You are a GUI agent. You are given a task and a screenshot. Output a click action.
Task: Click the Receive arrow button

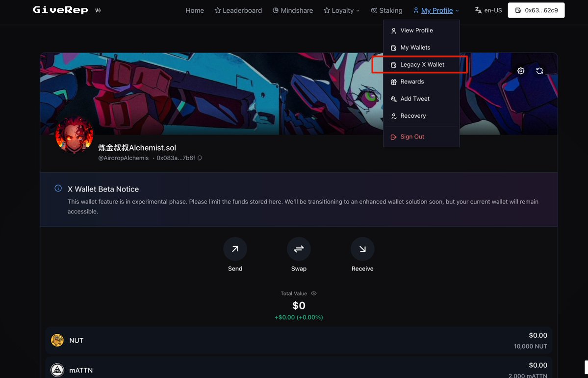[362, 249]
